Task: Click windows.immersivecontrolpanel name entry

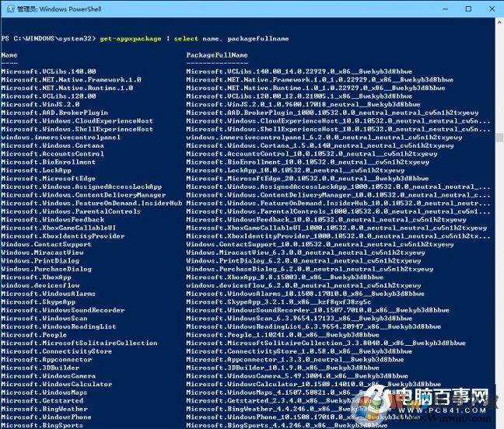Action: click(x=61, y=137)
